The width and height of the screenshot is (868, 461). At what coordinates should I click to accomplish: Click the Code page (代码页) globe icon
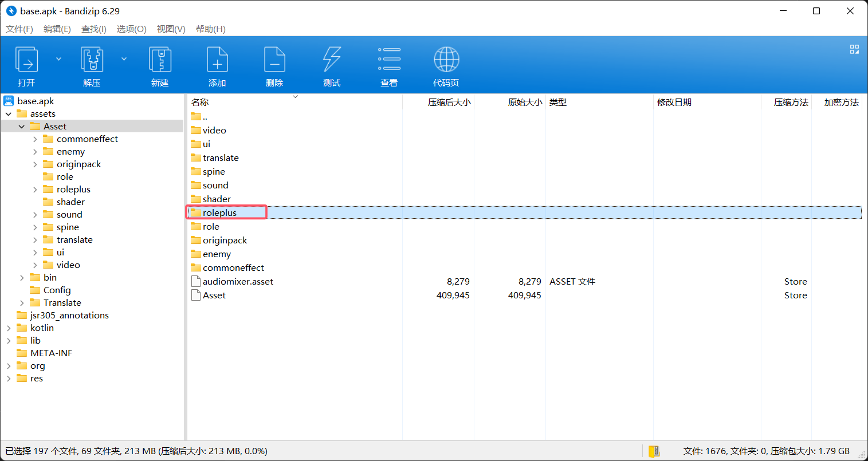tap(446, 60)
